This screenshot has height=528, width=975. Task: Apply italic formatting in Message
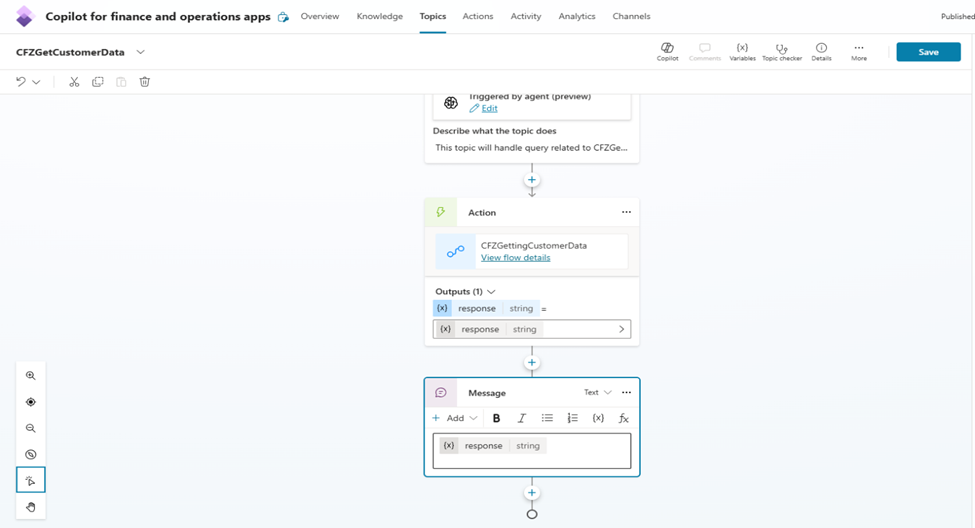[x=522, y=418]
